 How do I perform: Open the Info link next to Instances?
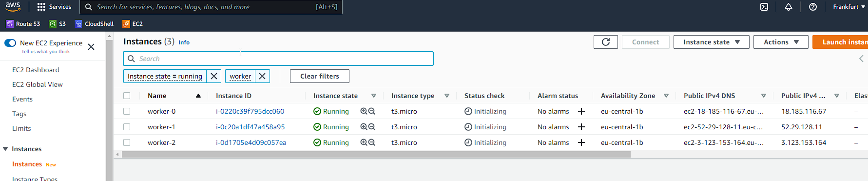pyautogui.click(x=184, y=42)
